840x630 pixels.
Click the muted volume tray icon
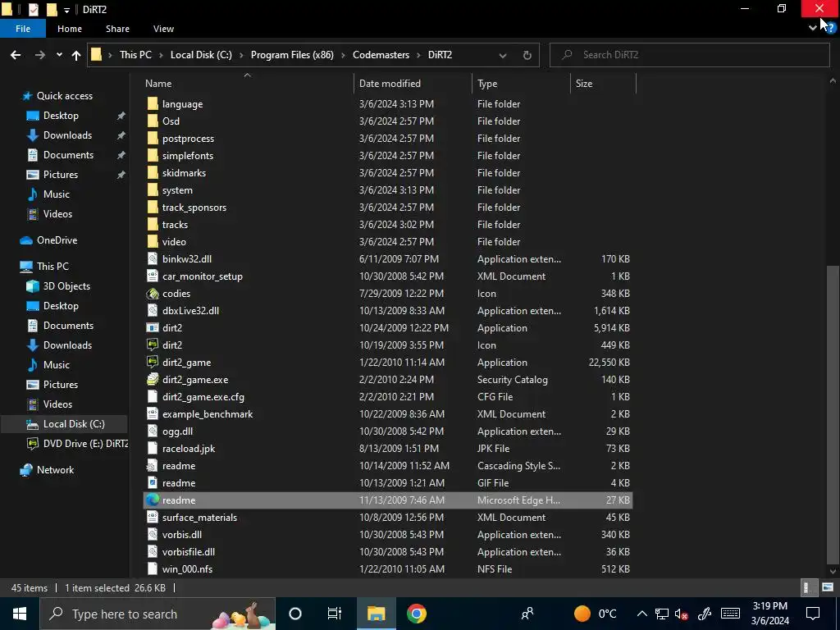point(682,614)
